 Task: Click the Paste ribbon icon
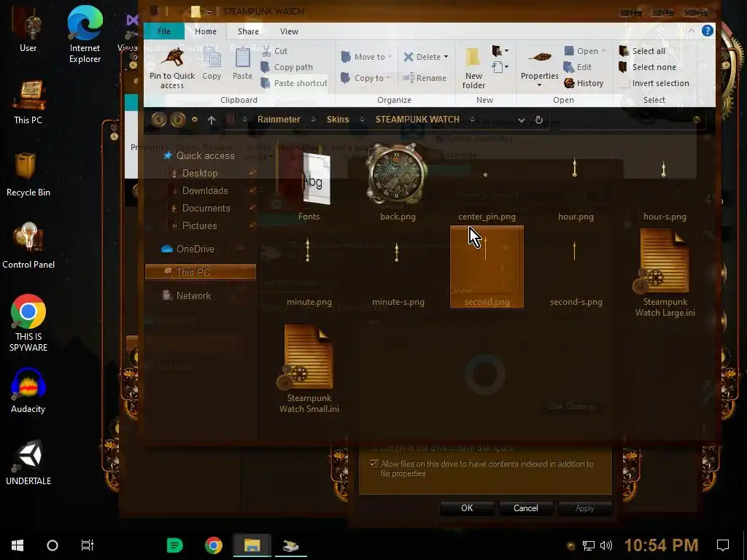[242, 58]
